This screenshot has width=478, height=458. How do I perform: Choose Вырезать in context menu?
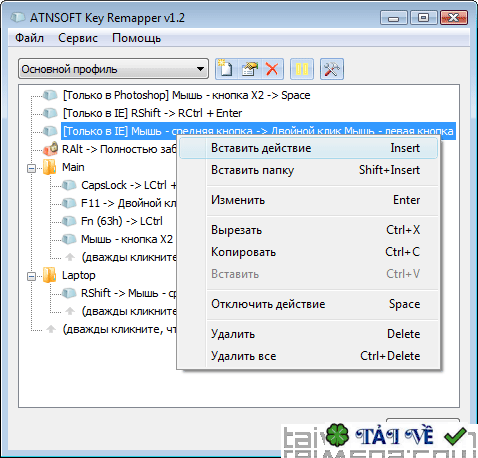308,230
